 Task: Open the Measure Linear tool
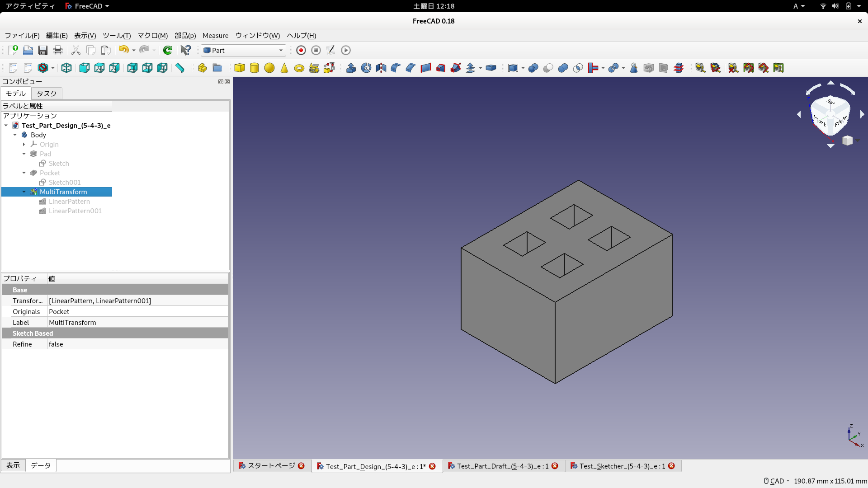coord(701,68)
